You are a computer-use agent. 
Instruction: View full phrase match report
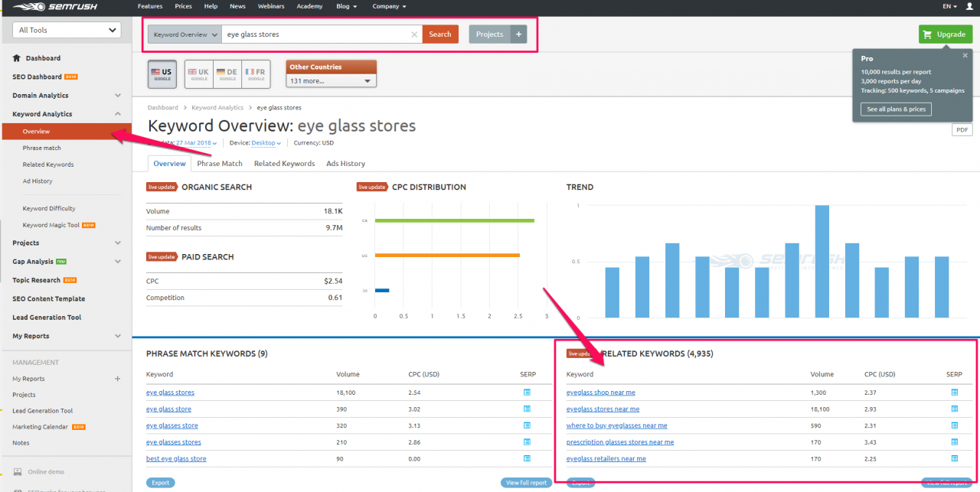(526, 483)
